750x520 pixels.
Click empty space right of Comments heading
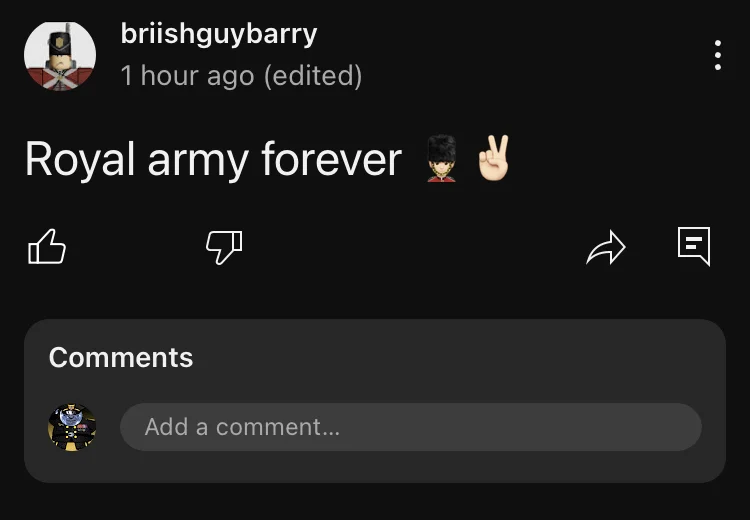click(x=454, y=357)
